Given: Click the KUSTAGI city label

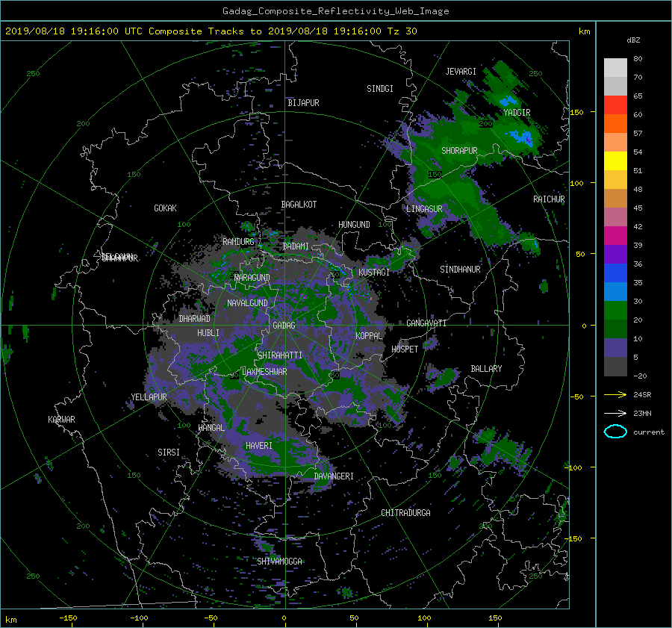Looking at the screenshot, I should point(374,273).
